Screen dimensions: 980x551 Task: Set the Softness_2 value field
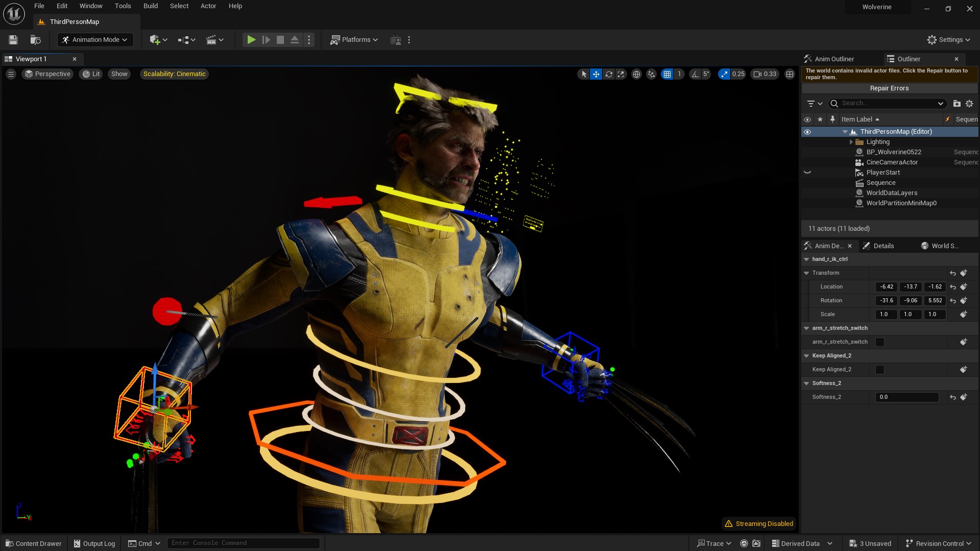click(906, 397)
